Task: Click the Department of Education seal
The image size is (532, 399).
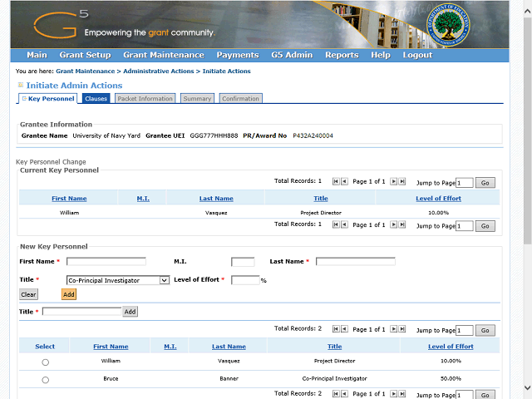Action: [x=448, y=26]
